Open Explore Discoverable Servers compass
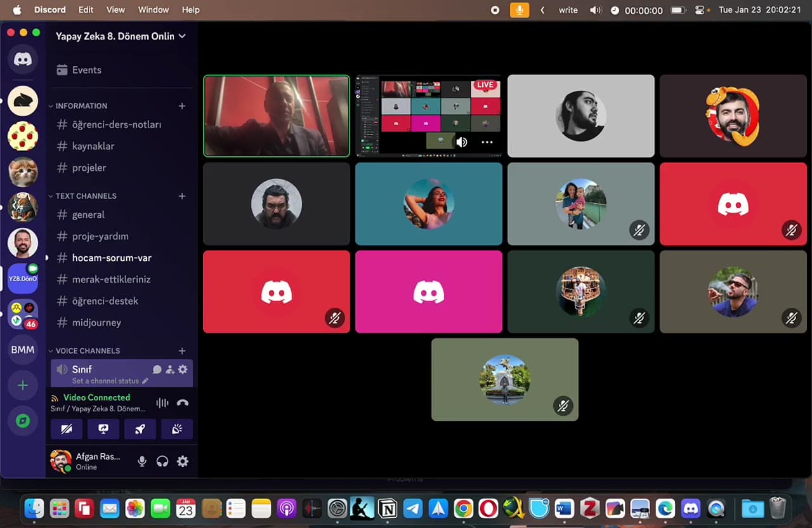This screenshot has height=528, width=812. coord(23,421)
